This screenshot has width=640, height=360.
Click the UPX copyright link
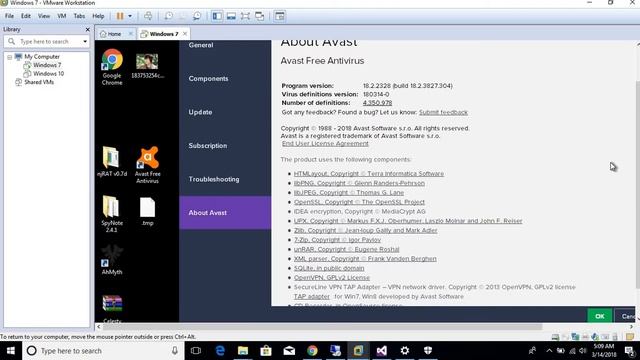point(408,221)
